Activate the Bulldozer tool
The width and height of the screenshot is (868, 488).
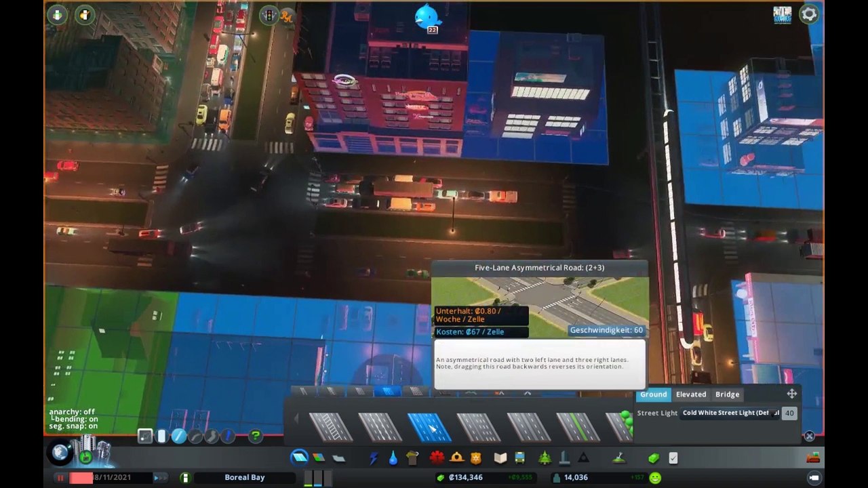(x=813, y=458)
